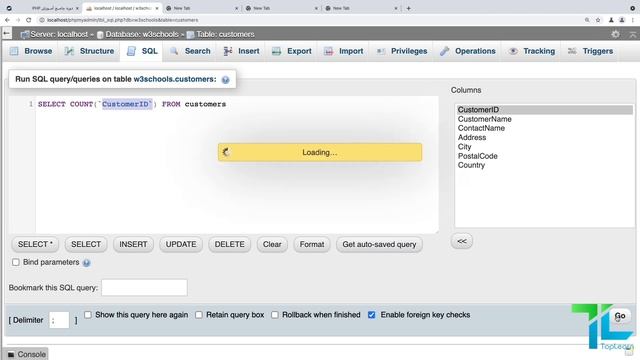640x360 pixels.
Task: Select Address in Columns list
Action: click(544, 138)
